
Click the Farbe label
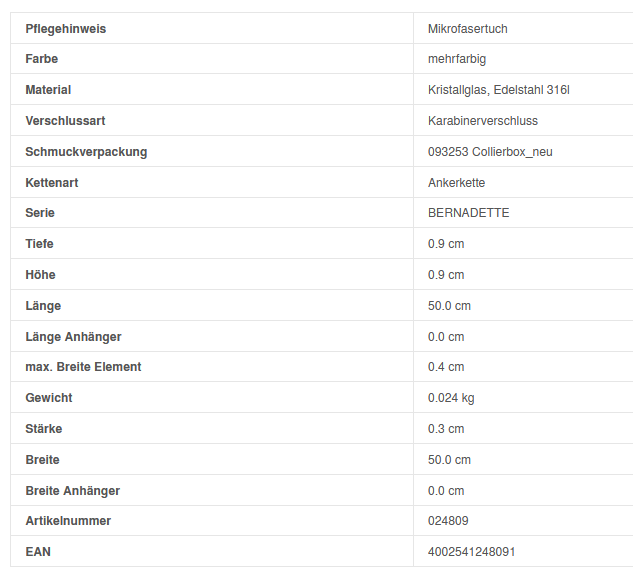[x=41, y=59]
